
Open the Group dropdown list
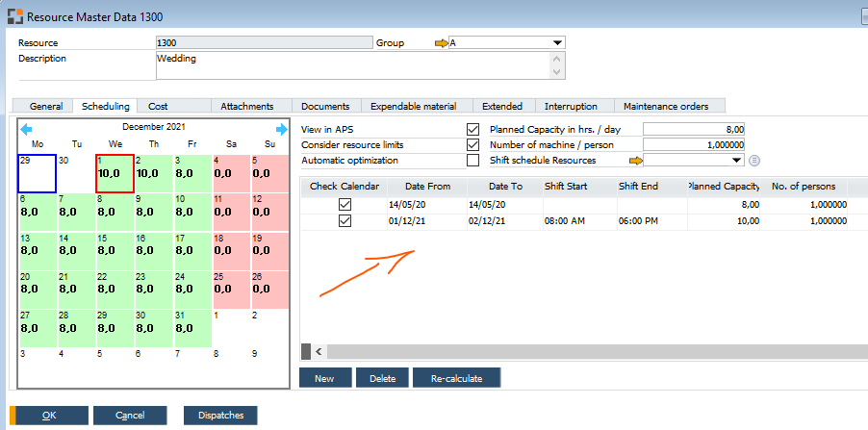[557, 43]
